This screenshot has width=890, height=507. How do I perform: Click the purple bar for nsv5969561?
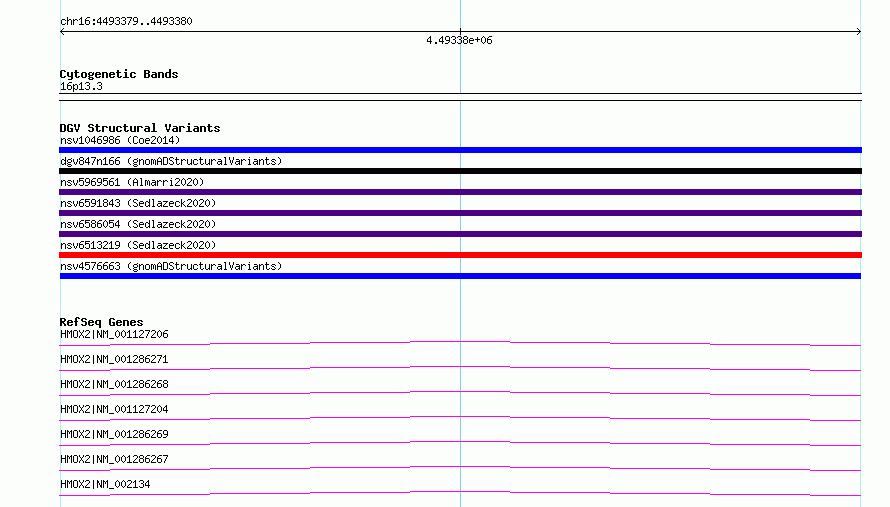[x=460, y=192]
